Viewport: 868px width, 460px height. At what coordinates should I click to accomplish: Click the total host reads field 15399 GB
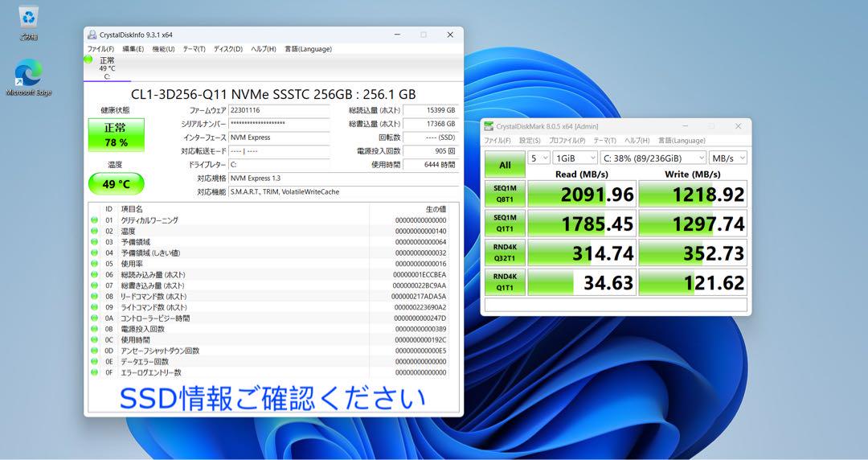(431, 110)
